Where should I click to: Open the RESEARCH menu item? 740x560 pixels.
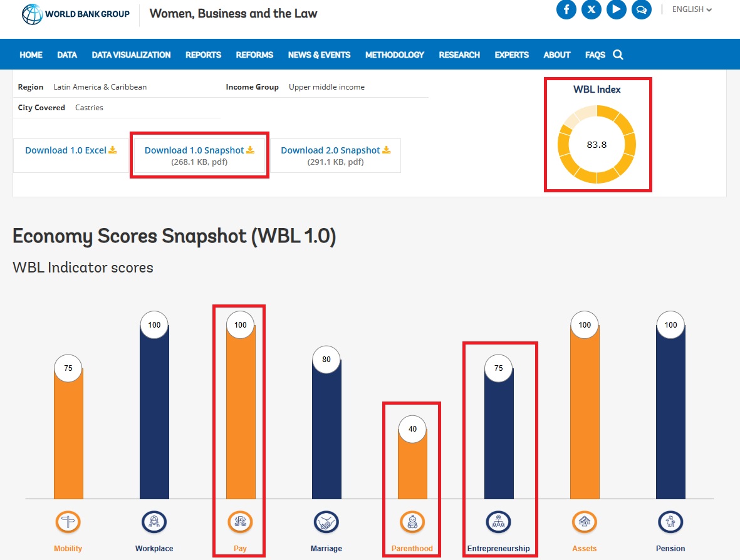click(x=460, y=54)
